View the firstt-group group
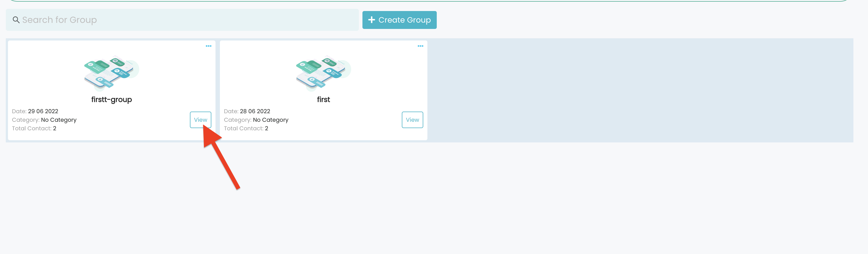The width and height of the screenshot is (868, 254). [201, 120]
